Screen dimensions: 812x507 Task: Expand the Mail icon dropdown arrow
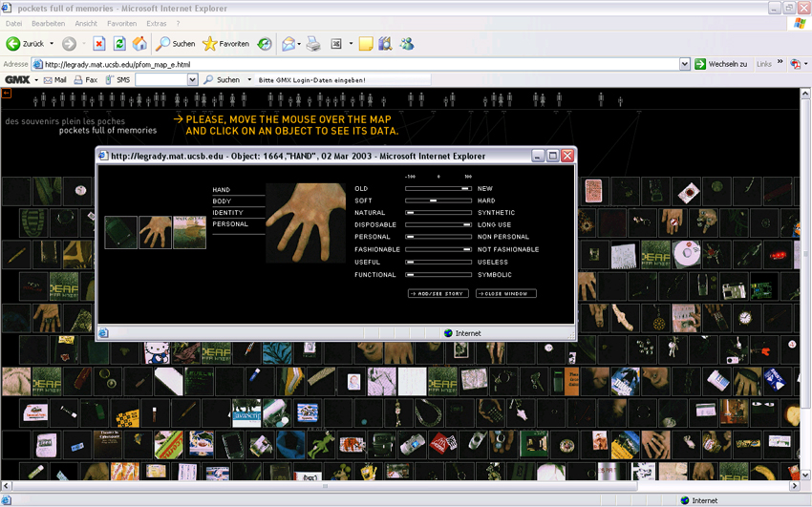[x=299, y=44]
